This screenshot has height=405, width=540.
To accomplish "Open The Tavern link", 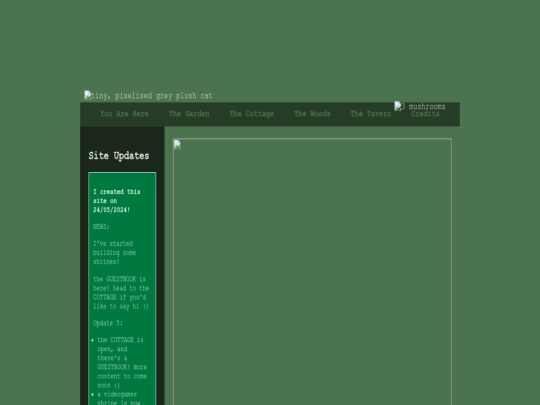I will tap(371, 114).
